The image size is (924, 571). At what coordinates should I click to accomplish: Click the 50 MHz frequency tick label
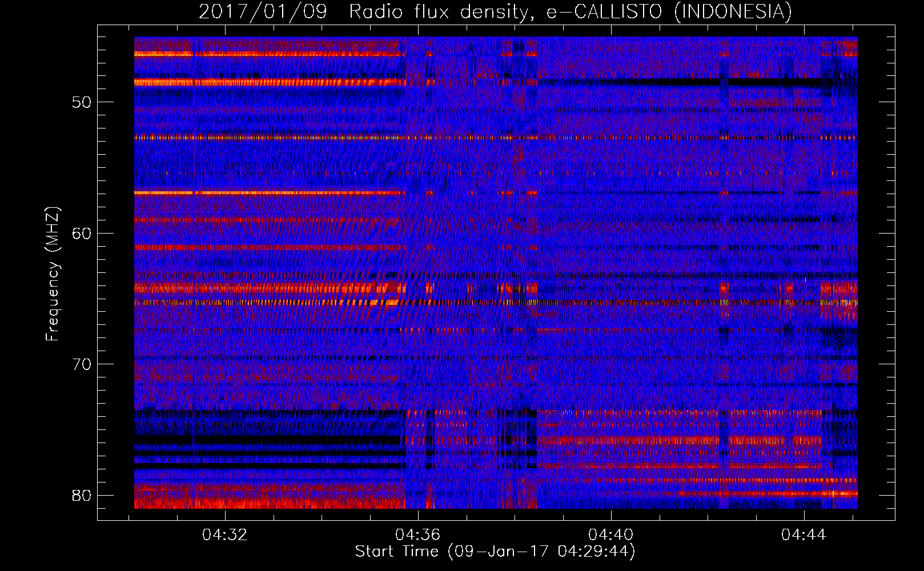82,103
